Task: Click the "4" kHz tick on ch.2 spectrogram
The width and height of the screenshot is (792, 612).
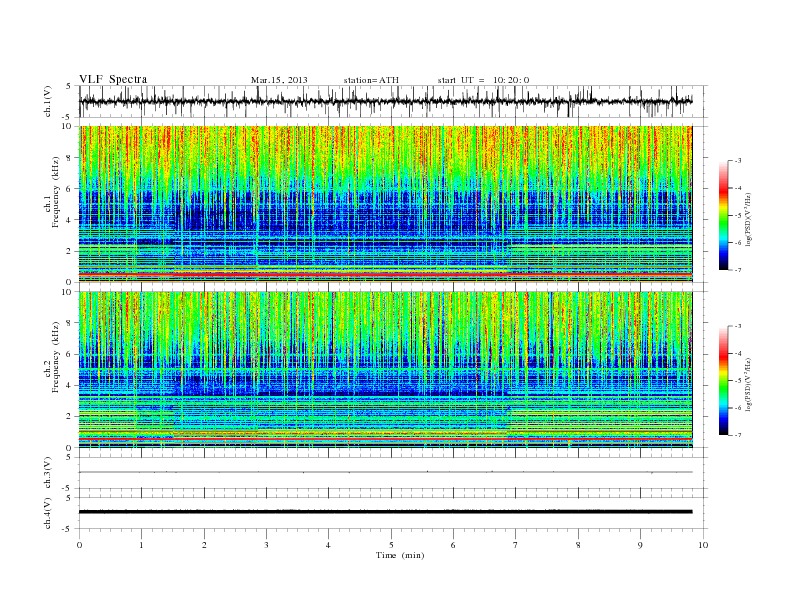Action: pos(69,385)
